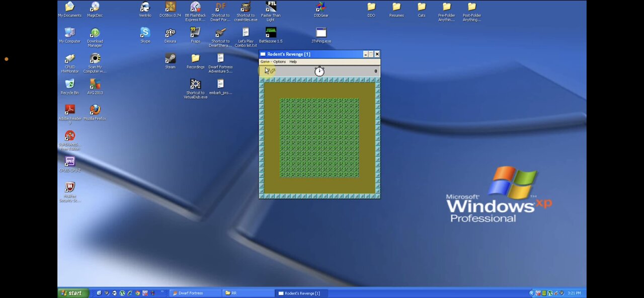This screenshot has width=644, height=298.
Task: Select the BB FlashBack Express desktop icon
Action: [195, 11]
